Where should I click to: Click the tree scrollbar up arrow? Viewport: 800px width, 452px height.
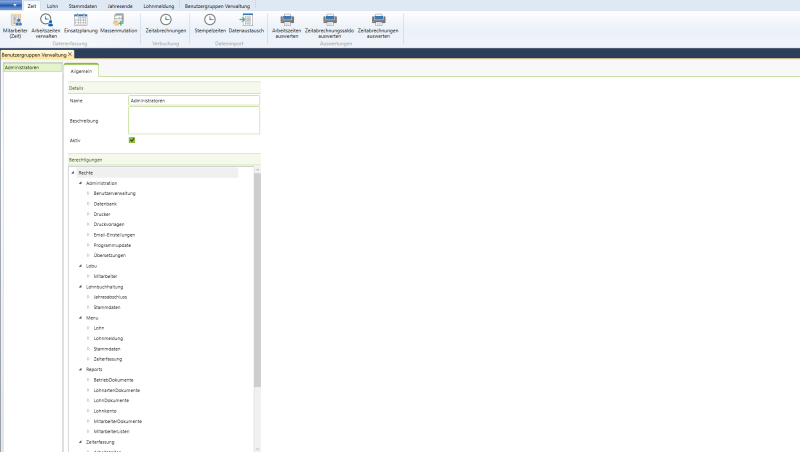click(x=257, y=170)
